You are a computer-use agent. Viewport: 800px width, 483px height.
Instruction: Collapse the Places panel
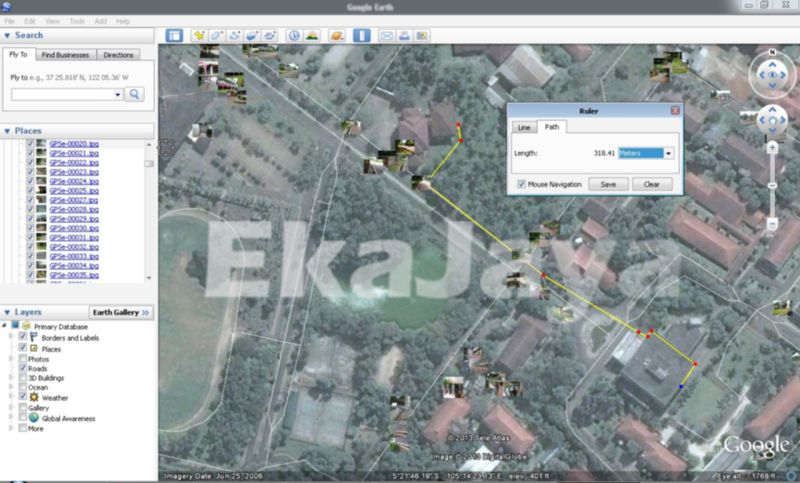pyautogui.click(x=8, y=131)
